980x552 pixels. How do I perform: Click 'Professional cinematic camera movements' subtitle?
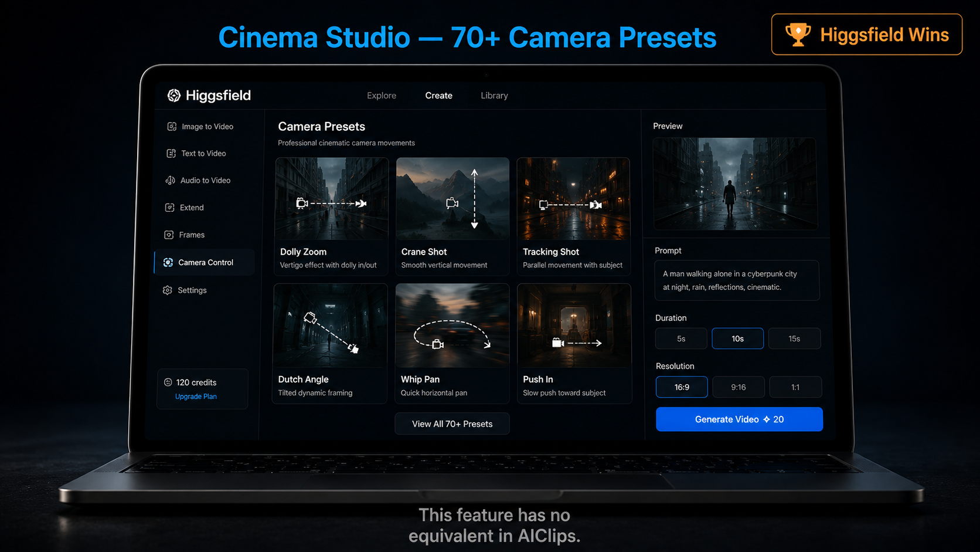(x=346, y=143)
